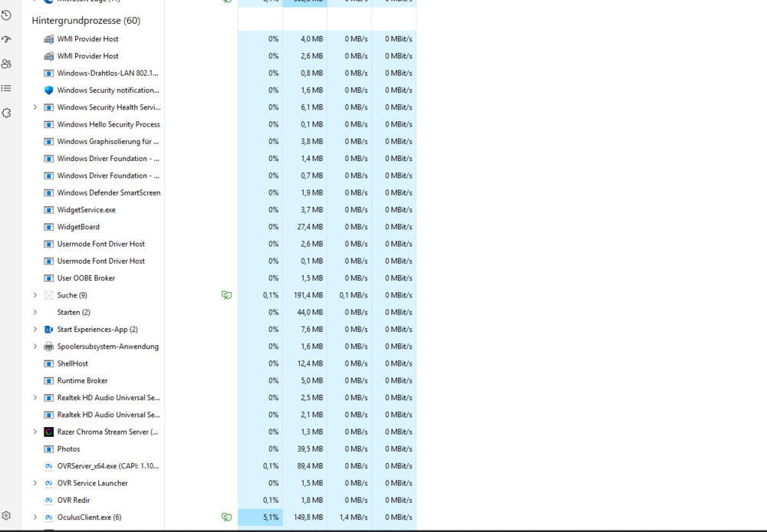Click the 39,5 MB memory cell of Photos
The height and width of the screenshot is (532, 767).
tap(304, 449)
